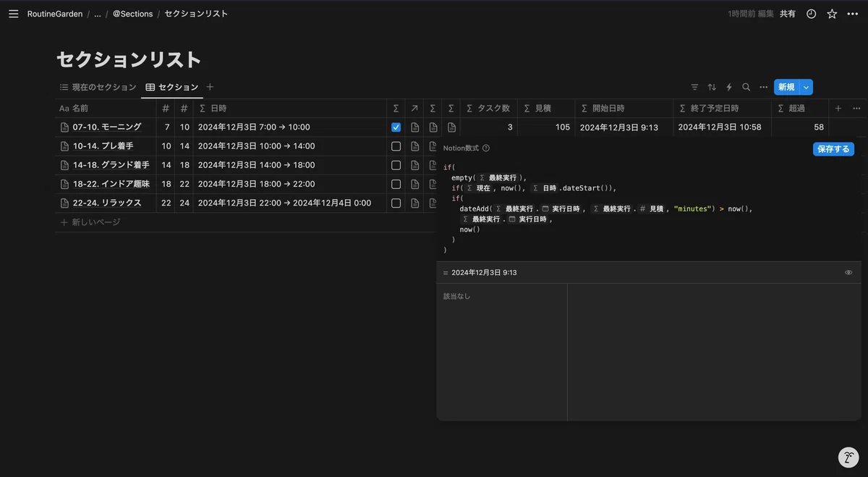The height and width of the screenshot is (477, 868).
Task: Click formula result 2024年12月3日 9:13
Action: coord(484,273)
